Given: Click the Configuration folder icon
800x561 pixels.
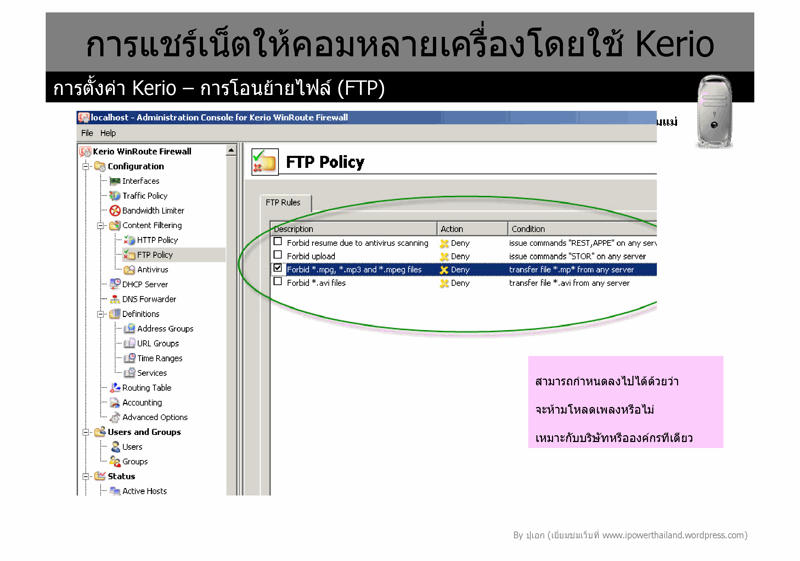Looking at the screenshot, I should click(x=100, y=166).
